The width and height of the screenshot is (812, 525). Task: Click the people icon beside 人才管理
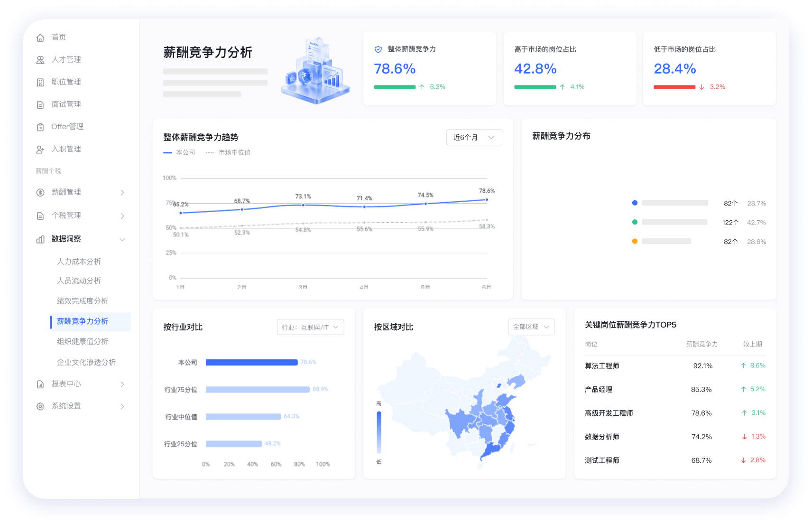pyautogui.click(x=40, y=60)
